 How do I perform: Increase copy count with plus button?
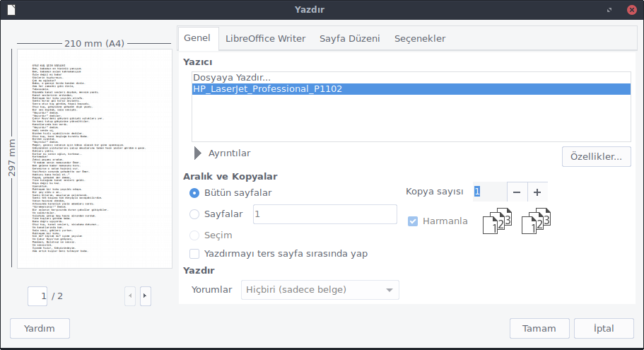pos(537,192)
